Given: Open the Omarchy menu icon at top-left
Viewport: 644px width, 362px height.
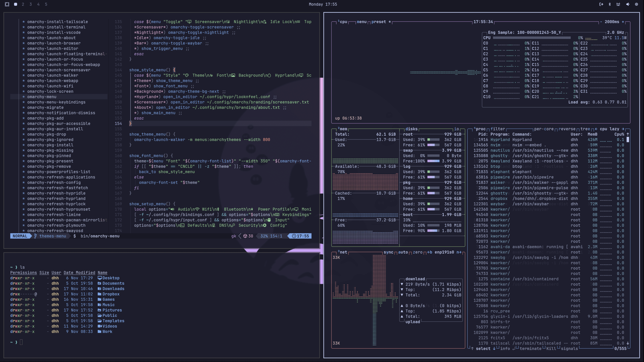Looking at the screenshot, I should click(7, 4).
